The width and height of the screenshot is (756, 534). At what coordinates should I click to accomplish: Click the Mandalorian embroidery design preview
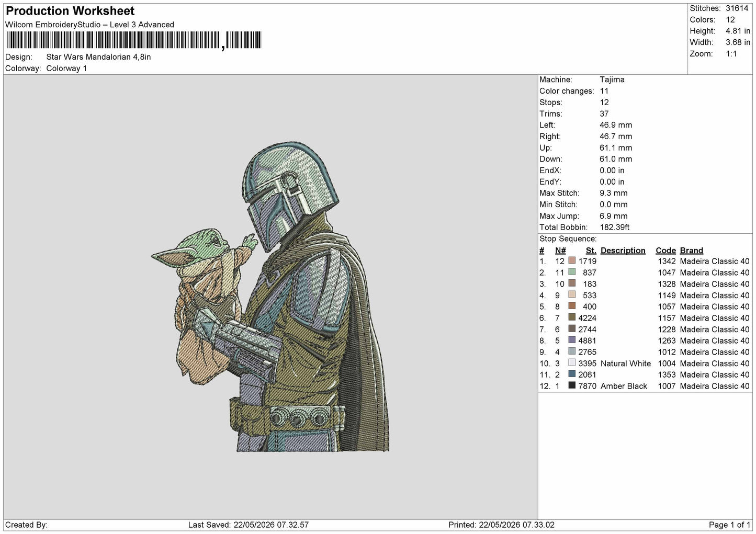click(x=270, y=297)
